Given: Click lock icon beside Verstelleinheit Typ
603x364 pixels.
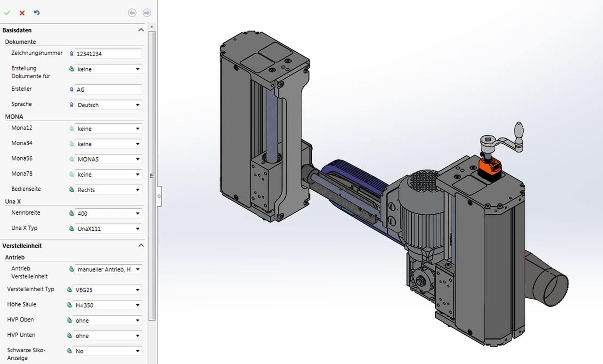Looking at the screenshot, I should [x=70, y=290].
